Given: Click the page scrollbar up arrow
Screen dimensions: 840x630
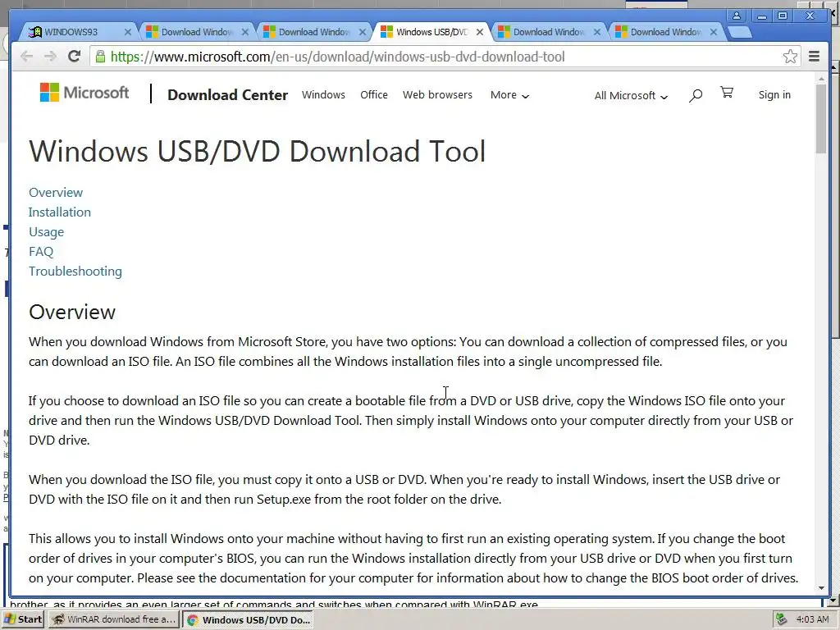Looking at the screenshot, I should coord(821,79).
